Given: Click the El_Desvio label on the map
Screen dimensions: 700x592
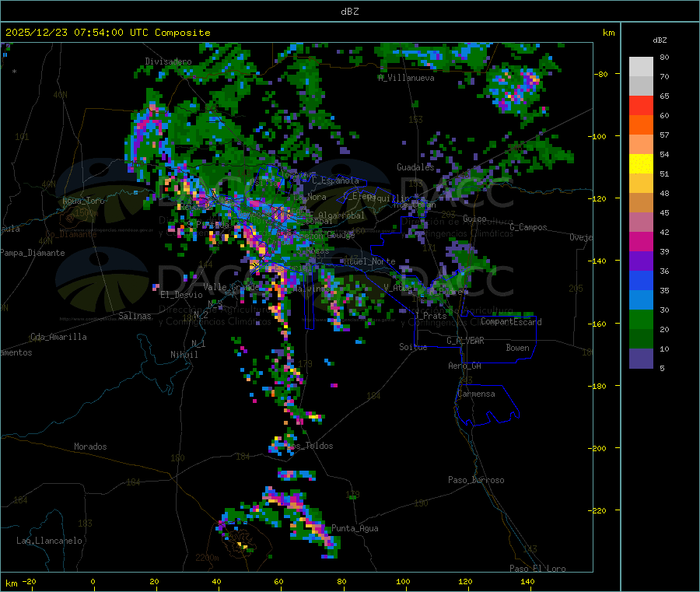Looking at the screenshot, I should pos(181,295).
